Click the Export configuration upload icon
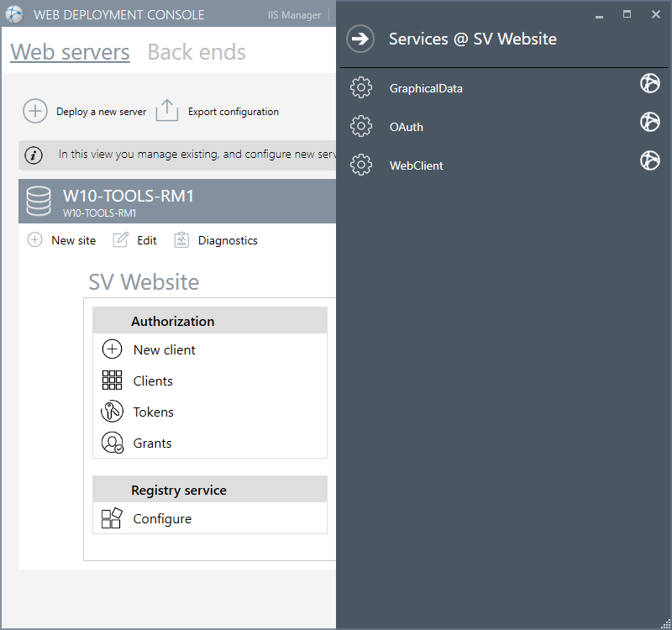This screenshot has width=672, height=630. 167,111
